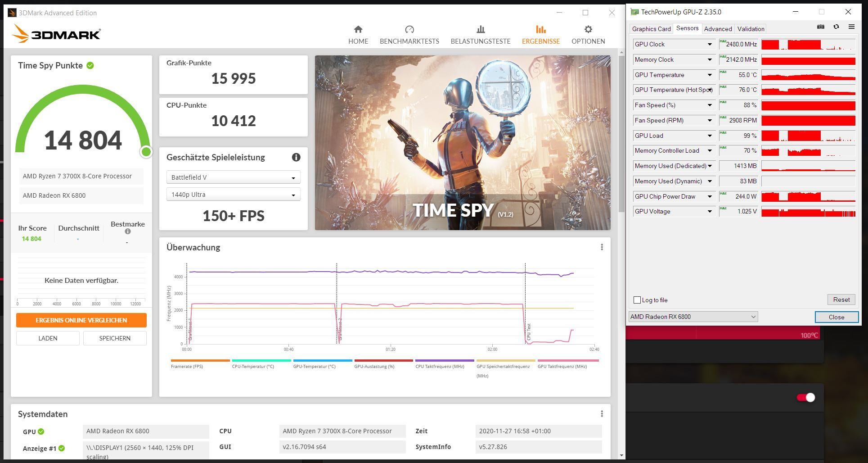
Task: Toggle Framerate (FPS) legend series
Action: tap(200, 364)
